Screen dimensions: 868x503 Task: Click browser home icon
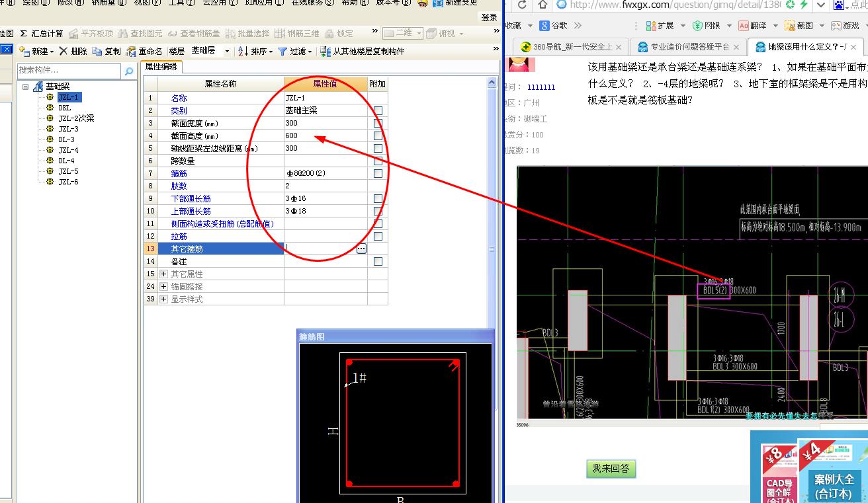coord(542,5)
